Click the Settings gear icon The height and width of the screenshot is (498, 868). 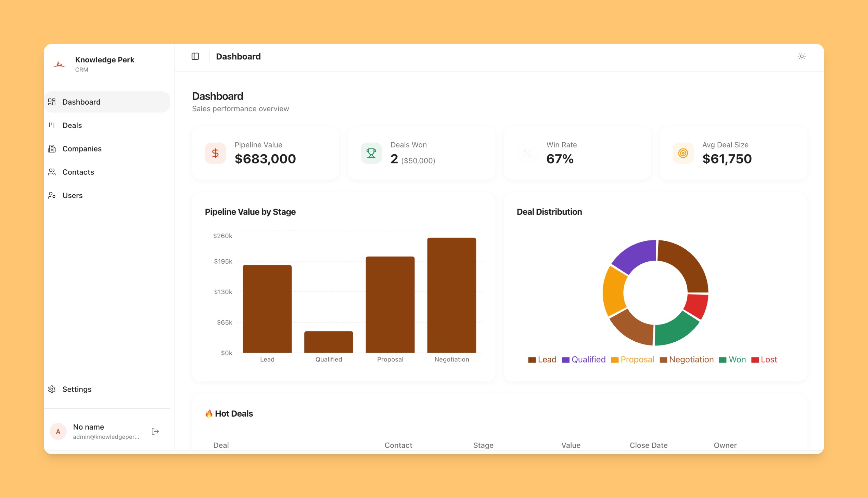52,389
